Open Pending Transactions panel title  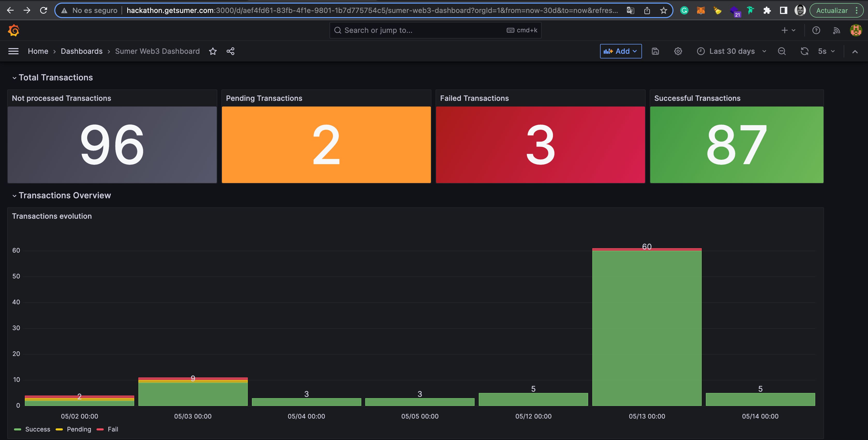click(x=264, y=98)
